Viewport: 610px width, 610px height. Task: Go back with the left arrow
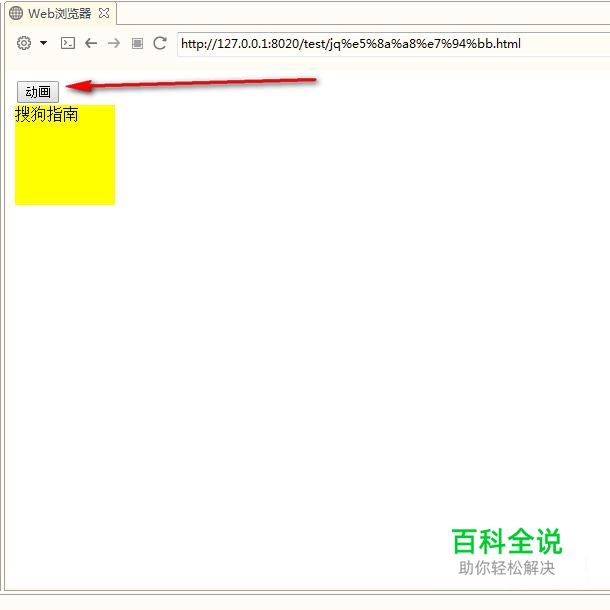(91, 43)
